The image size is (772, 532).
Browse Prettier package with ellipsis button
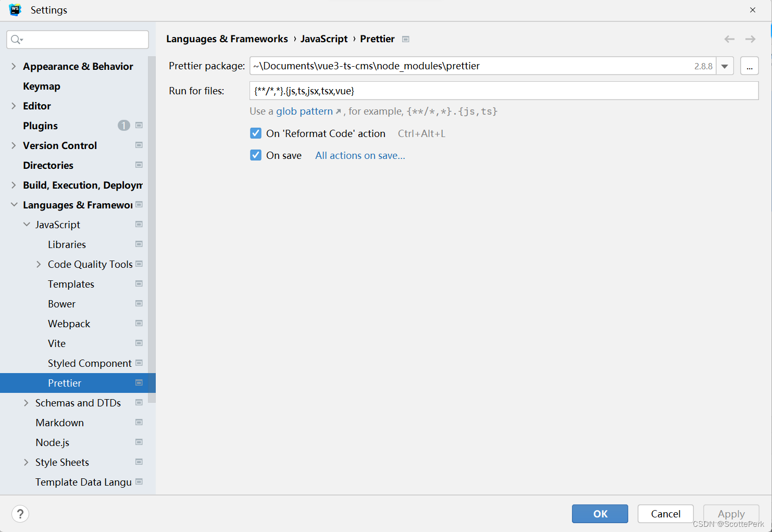(x=750, y=66)
